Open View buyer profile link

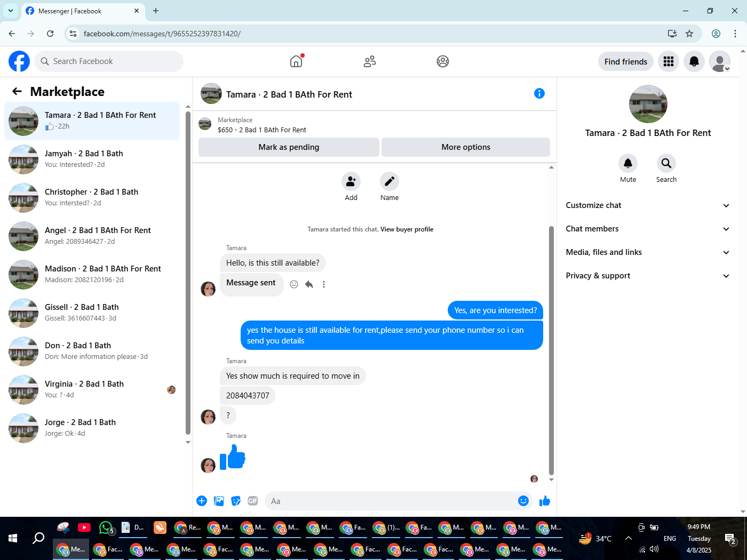407,229
